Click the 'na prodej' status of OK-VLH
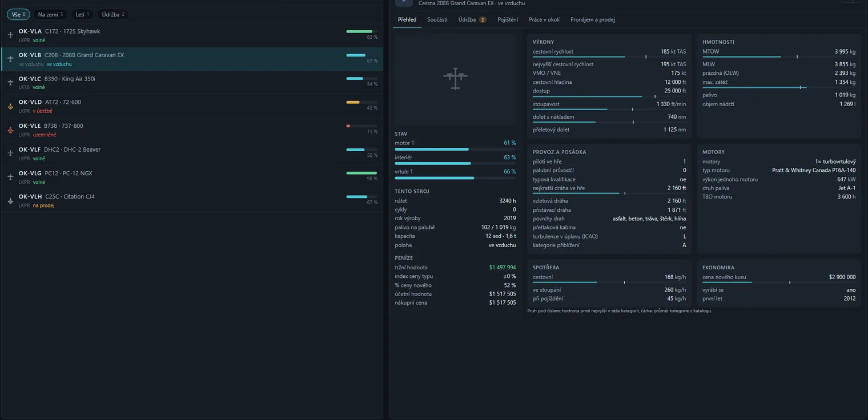The height and width of the screenshot is (420, 868). point(43,205)
